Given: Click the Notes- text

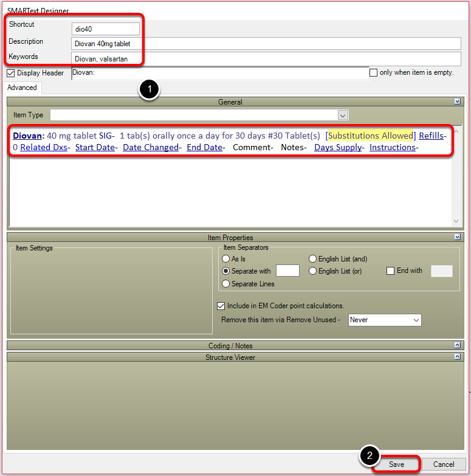Looking at the screenshot, I should 294,147.
